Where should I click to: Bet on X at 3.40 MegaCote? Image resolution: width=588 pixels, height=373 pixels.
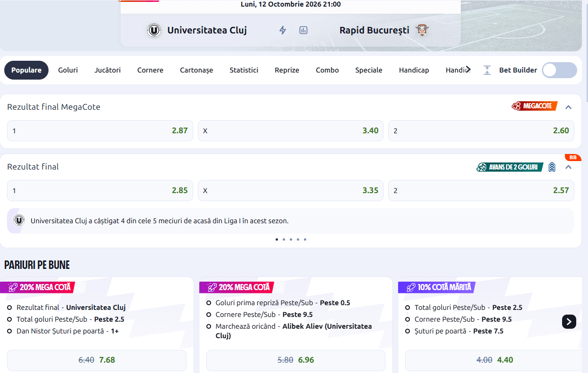pyautogui.click(x=291, y=130)
